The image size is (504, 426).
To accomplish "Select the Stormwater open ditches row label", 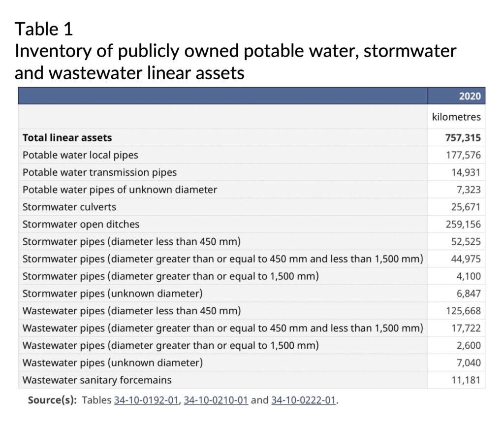I will click(x=81, y=224).
